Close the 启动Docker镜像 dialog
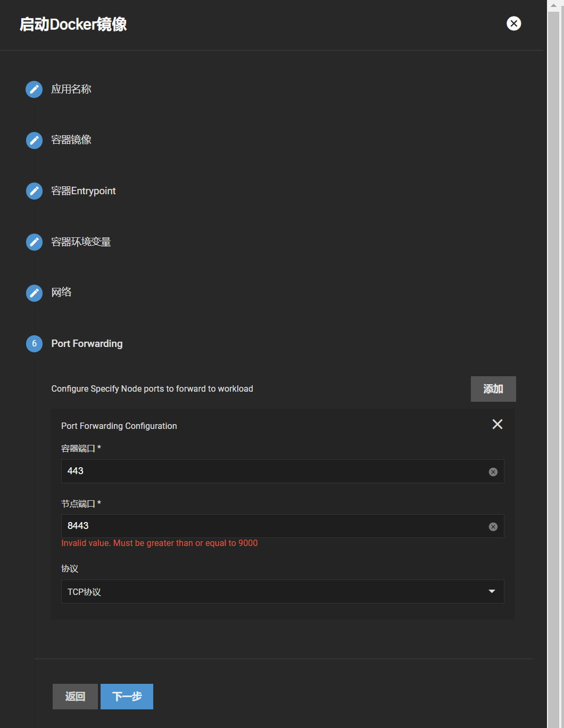Screen dimensions: 564x728 pyautogui.click(x=513, y=23)
